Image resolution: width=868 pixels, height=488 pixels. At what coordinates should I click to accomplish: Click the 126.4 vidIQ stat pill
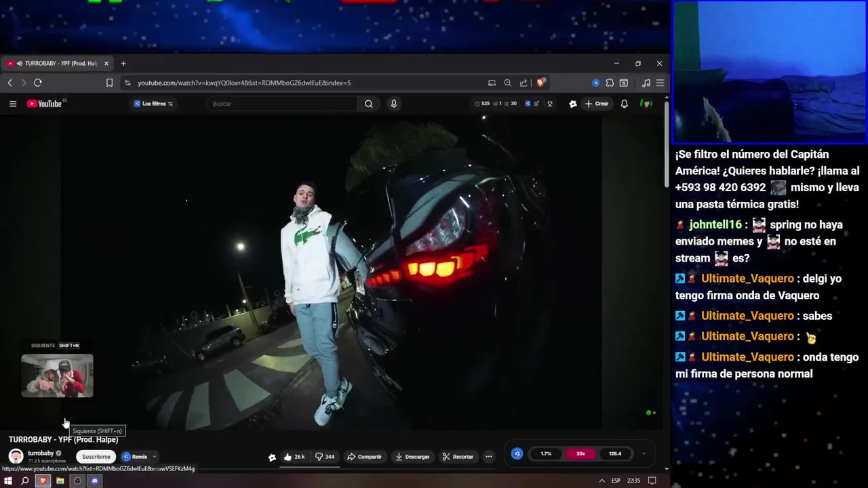click(615, 453)
